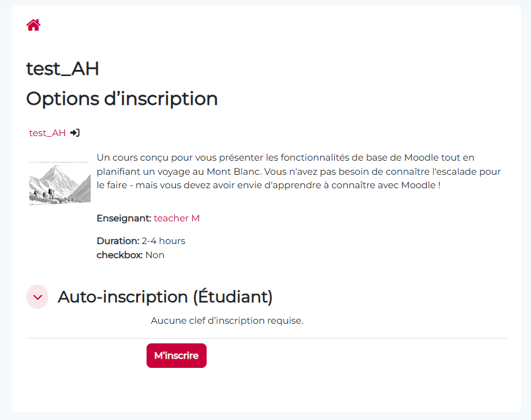Click the Auto-inscription (Étudiant) heading

point(165,297)
